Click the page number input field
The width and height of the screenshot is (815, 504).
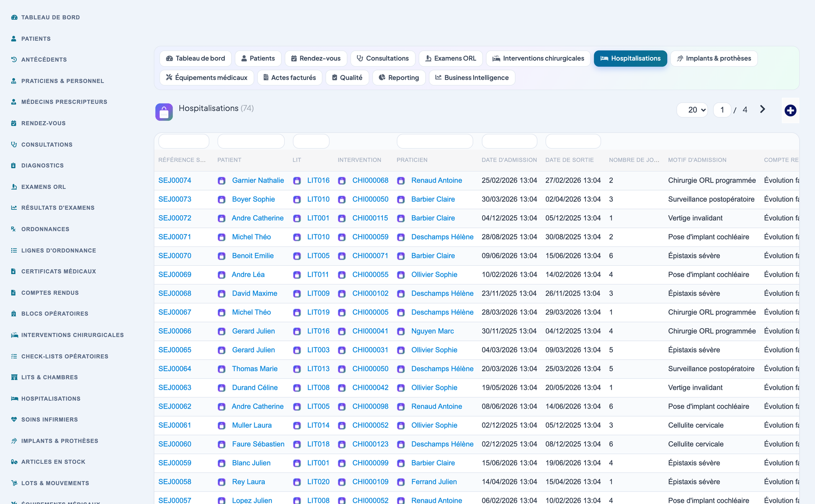pos(722,110)
